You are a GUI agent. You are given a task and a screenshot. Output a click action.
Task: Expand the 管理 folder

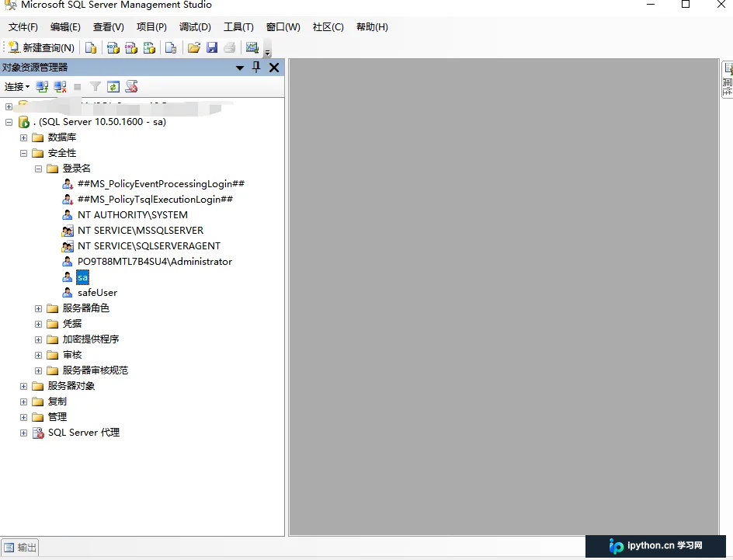click(24, 417)
